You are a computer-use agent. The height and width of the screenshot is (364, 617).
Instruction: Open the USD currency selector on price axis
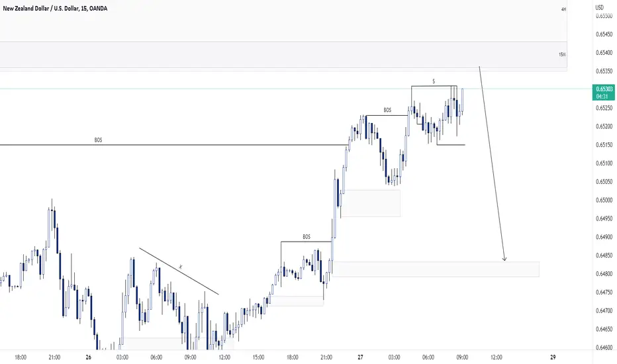(x=599, y=7)
